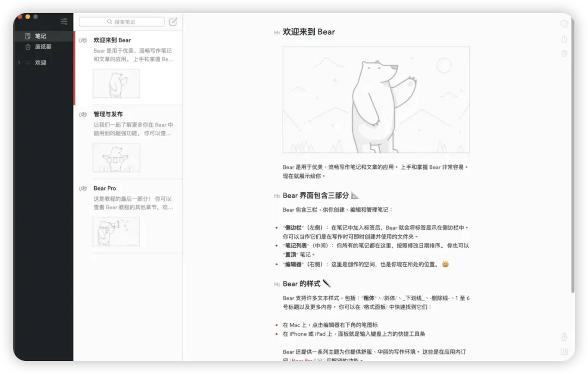Click the bullet 在 Mac 上，点击编辑器右下角的笔图标
This screenshot has height=374, width=588.
pyautogui.click(x=330, y=325)
